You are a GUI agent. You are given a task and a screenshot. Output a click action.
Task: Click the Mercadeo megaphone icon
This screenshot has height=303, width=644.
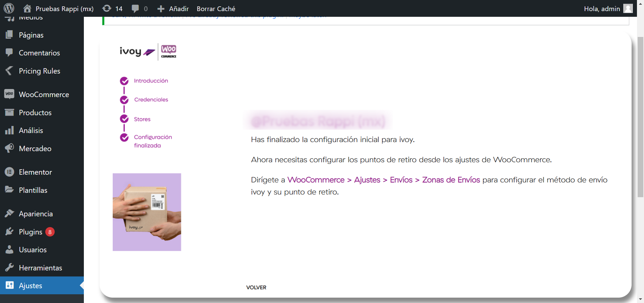[x=9, y=148]
